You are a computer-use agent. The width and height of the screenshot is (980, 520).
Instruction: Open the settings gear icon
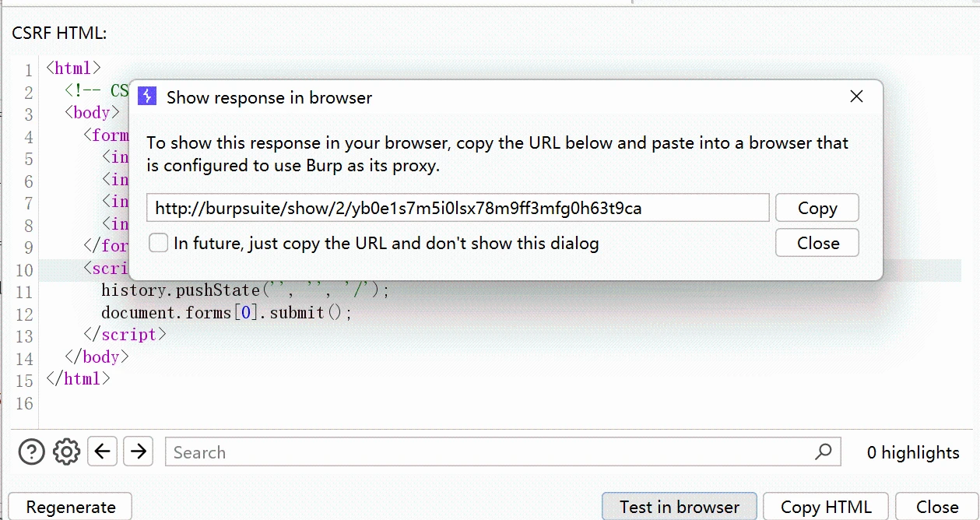click(67, 451)
